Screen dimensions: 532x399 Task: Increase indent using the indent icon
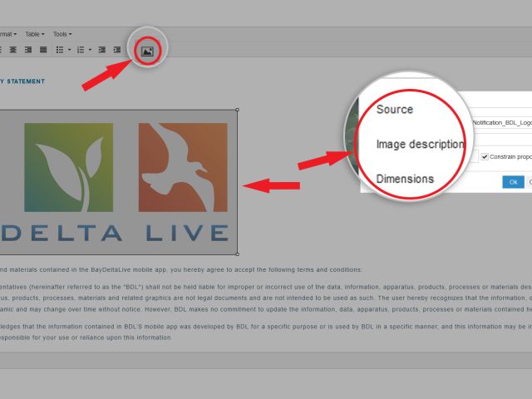117,50
